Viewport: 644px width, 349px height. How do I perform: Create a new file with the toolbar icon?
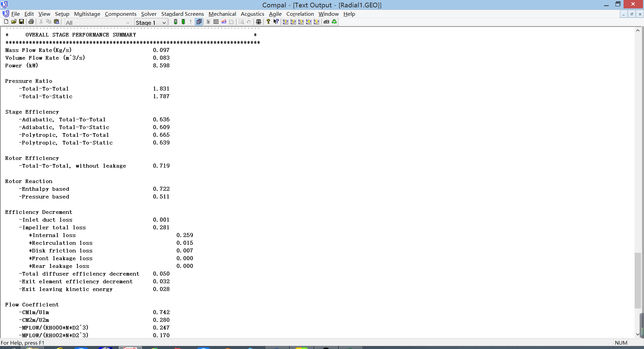6,22
